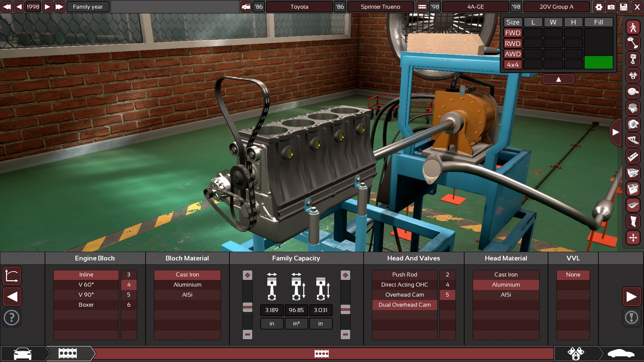Select Overhead Cam head type

point(405,295)
